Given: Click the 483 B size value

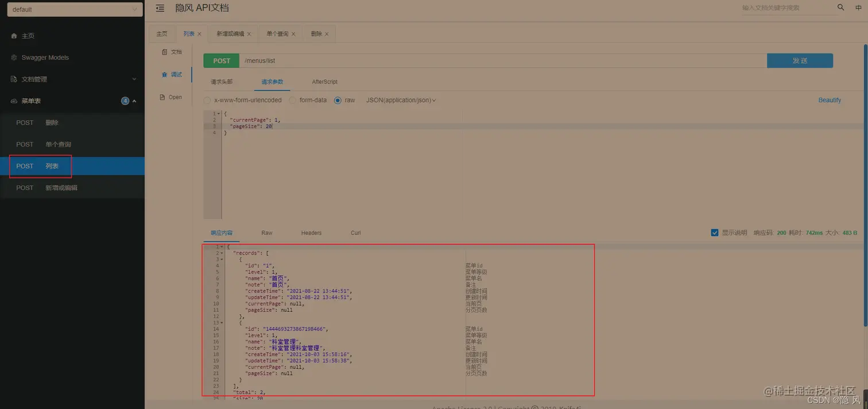Looking at the screenshot, I should 850,233.
